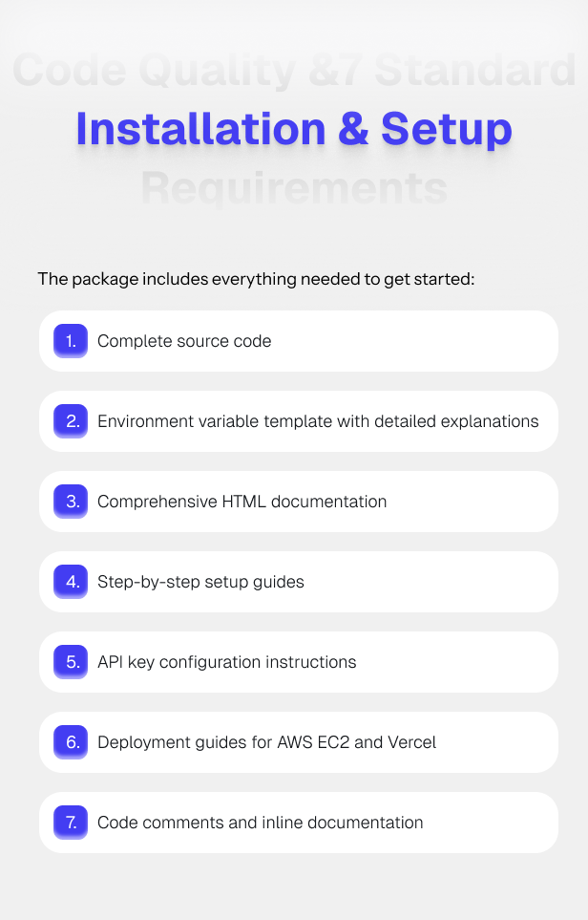The height and width of the screenshot is (920, 588).
Task: Click the "The package includes everything" intro sentence
Action: (256, 279)
